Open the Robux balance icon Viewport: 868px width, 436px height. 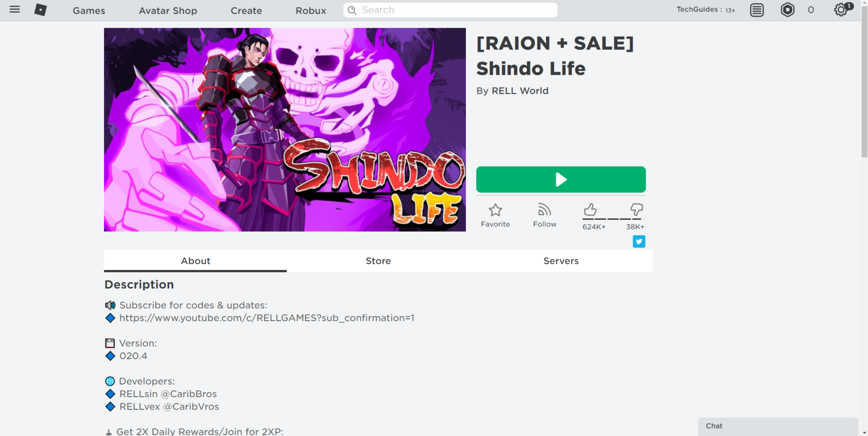click(787, 10)
